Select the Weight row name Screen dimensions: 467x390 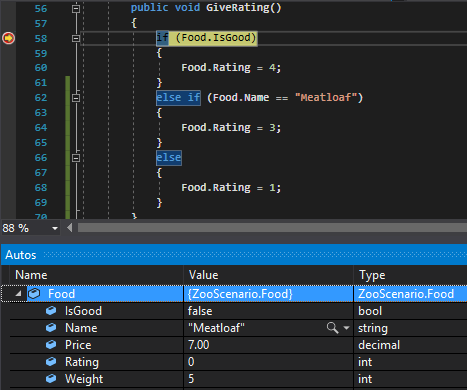click(84, 379)
